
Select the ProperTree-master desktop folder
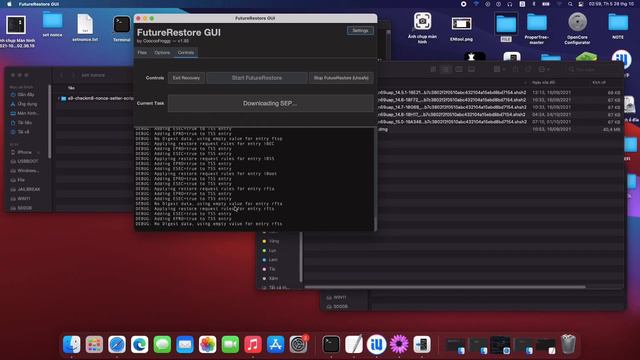[537, 29]
